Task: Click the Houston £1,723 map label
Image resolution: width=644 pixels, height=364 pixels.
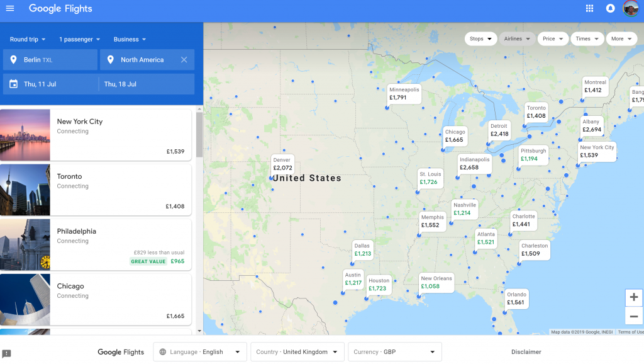Action: 379,285
